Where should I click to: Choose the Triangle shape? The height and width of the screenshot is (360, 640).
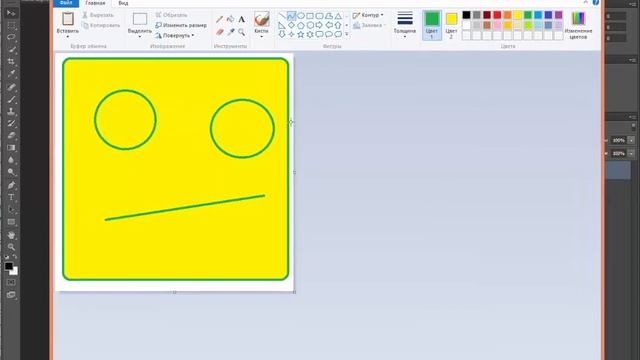pos(338,16)
